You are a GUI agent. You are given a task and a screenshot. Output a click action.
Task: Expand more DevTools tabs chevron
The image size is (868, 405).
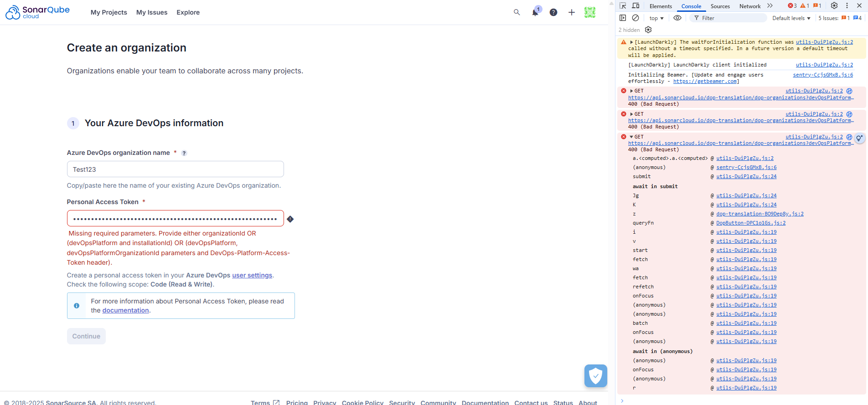770,6
